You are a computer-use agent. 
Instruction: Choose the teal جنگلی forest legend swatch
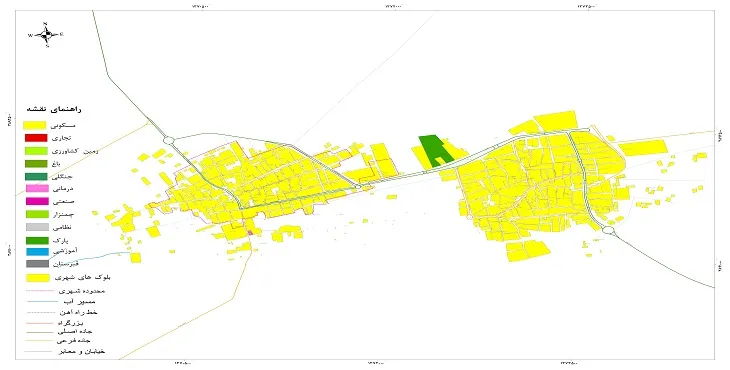coord(36,176)
